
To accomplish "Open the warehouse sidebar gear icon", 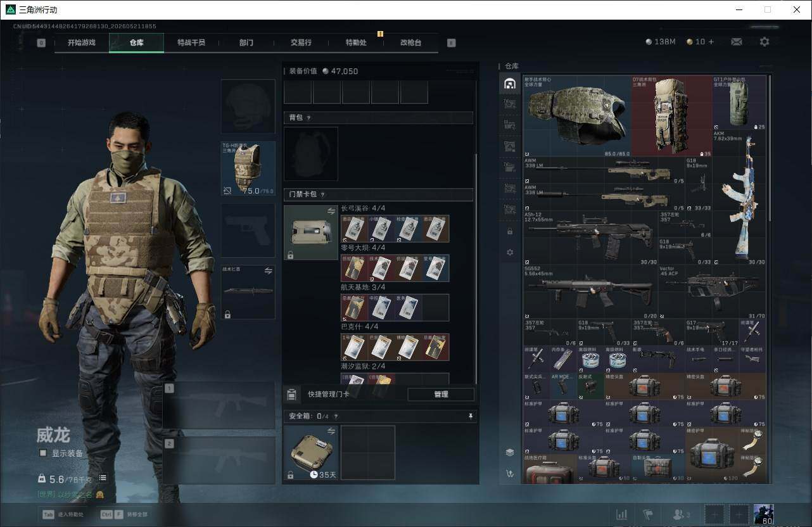I will (x=510, y=252).
